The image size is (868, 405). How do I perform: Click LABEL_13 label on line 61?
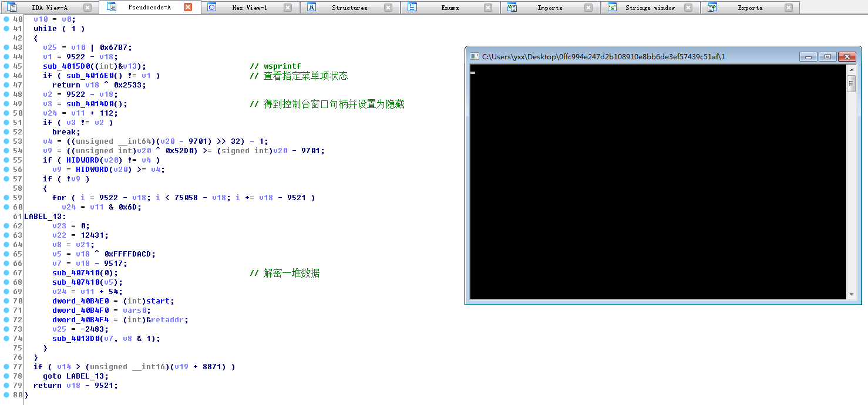[x=45, y=216]
